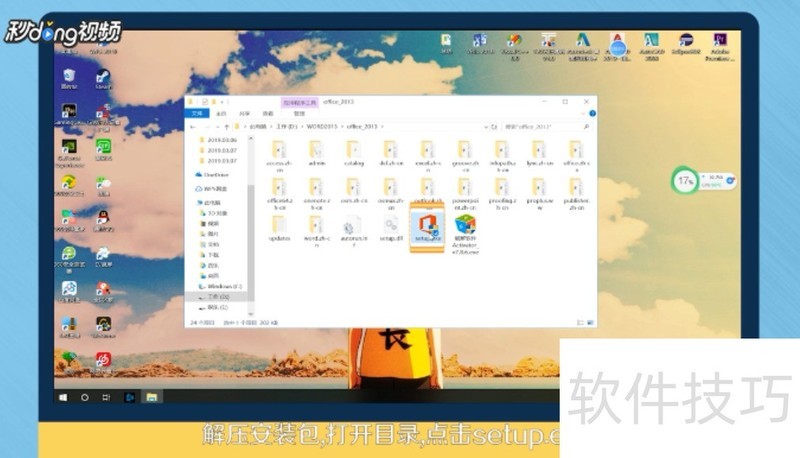Viewport: 800px width, 458px height.
Task: Expand the address bar history dropdown
Action: click(485, 126)
